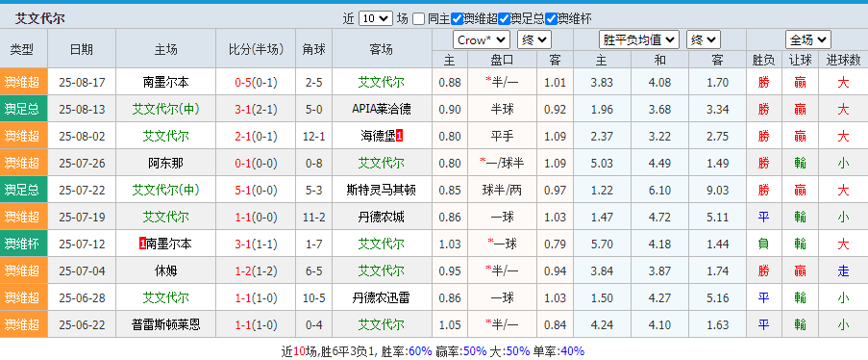This screenshot has height=360, width=868.
Task: Click the 赢率 50% summary value
Action: click(x=475, y=351)
